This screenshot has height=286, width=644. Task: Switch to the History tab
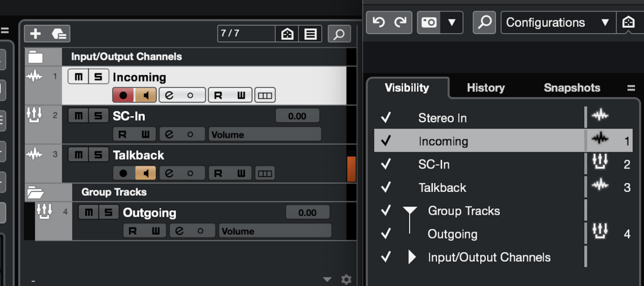(x=486, y=88)
